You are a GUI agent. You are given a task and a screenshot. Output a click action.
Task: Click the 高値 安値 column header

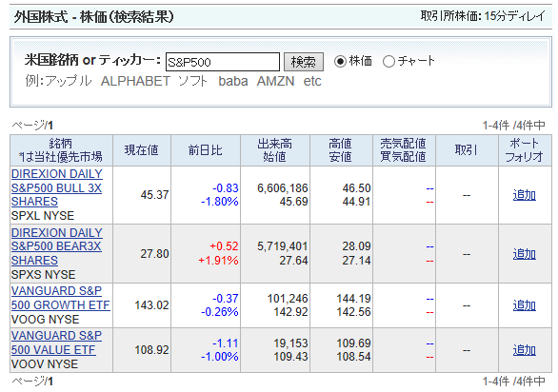[x=341, y=150]
